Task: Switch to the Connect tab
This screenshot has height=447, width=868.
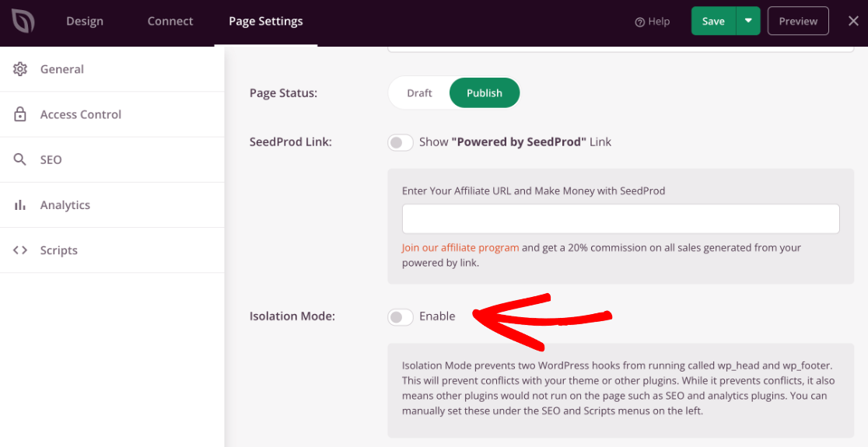Action: click(x=170, y=22)
